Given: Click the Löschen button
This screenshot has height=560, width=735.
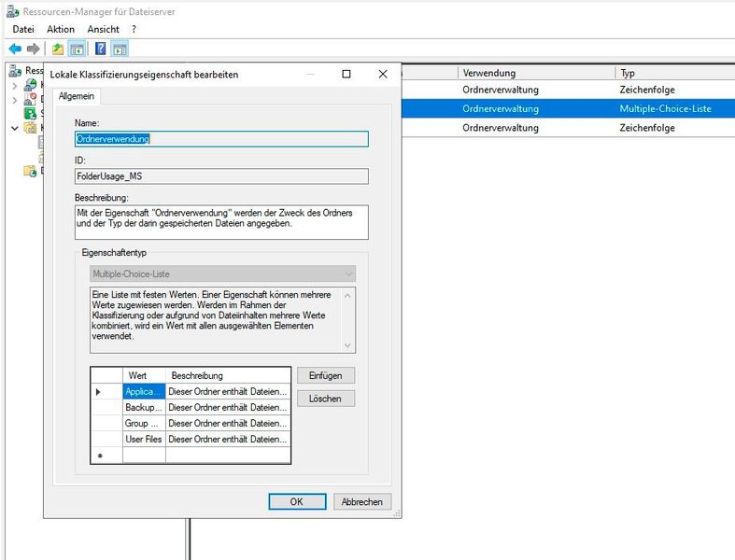Looking at the screenshot, I should tap(326, 399).
